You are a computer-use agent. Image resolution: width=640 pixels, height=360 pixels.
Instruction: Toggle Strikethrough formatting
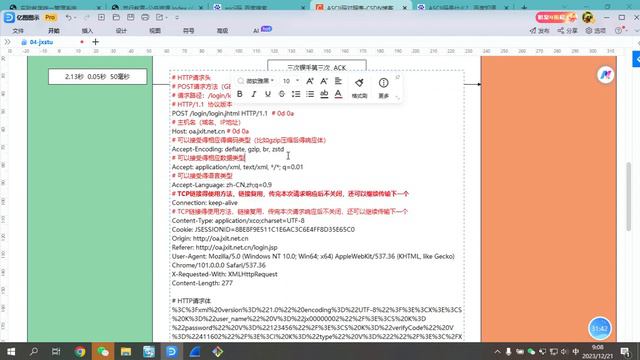(x=282, y=94)
